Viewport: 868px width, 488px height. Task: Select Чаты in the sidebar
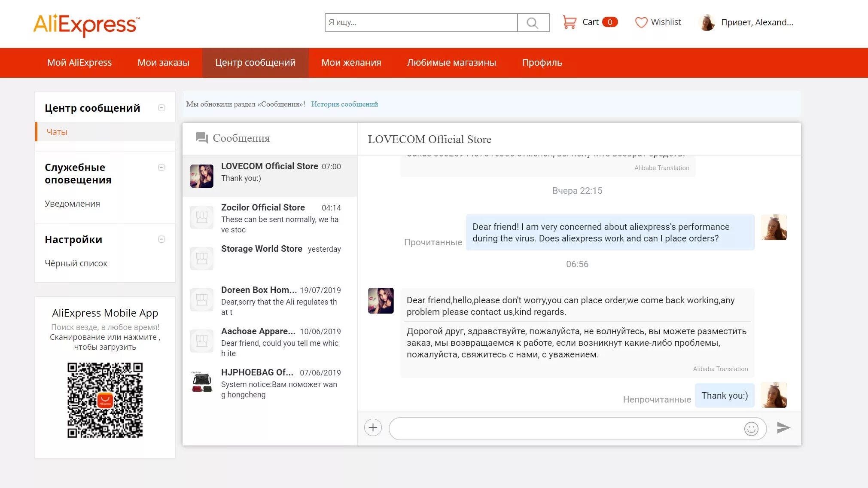(105, 132)
